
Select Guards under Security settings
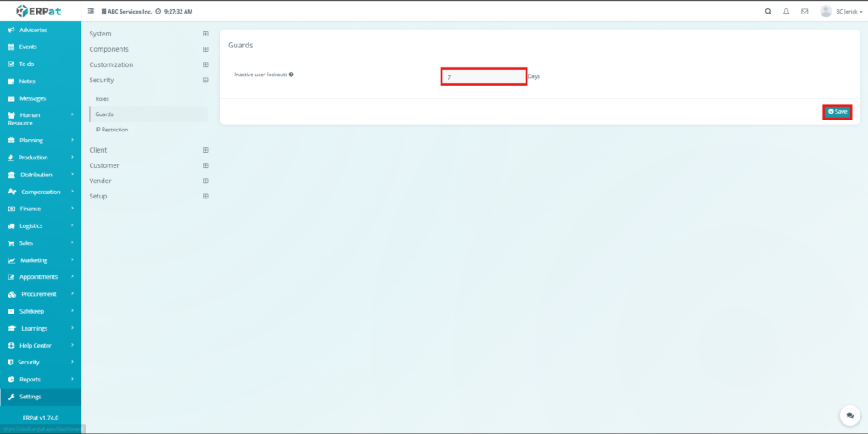[x=148, y=114]
